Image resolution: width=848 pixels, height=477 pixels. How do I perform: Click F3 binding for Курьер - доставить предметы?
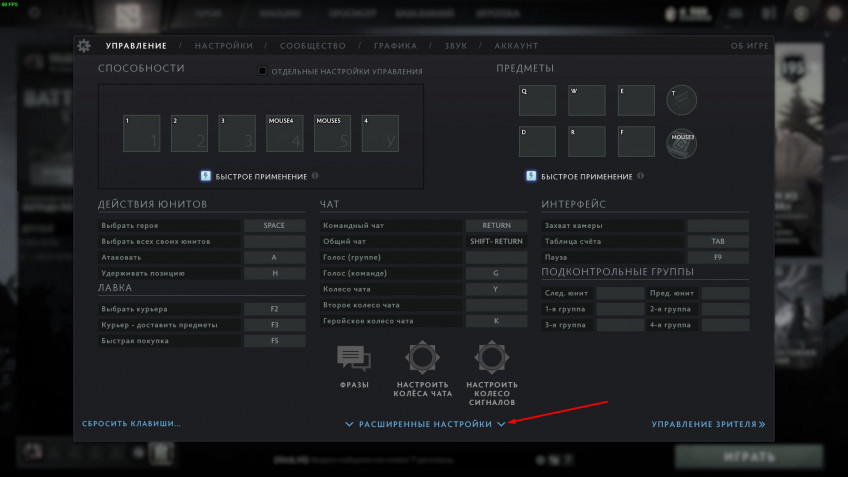[275, 325]
